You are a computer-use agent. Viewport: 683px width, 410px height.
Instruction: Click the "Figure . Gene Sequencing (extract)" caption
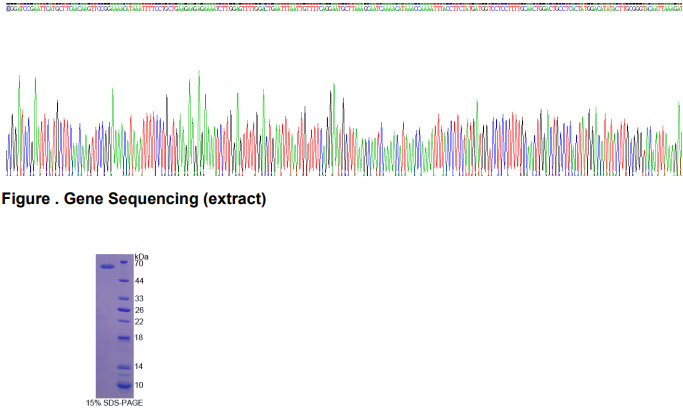(134, 199)
